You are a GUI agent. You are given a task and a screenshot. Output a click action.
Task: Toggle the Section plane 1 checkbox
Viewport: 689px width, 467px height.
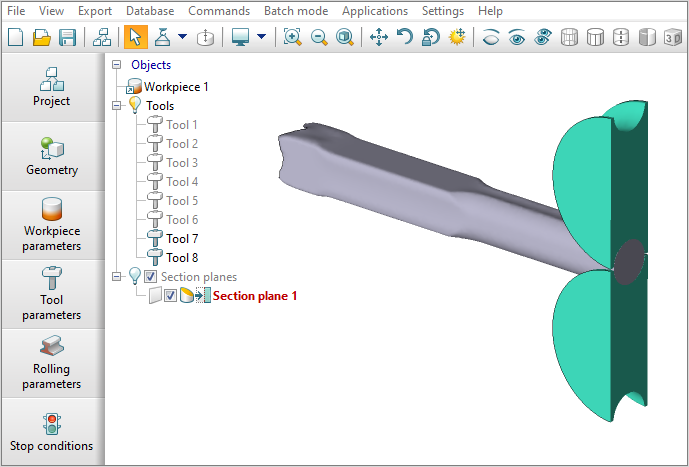click(170, 296)
